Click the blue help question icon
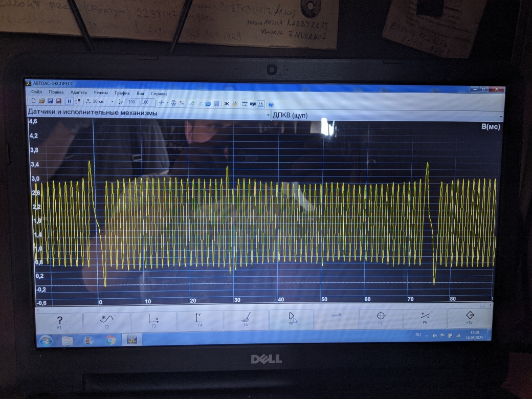The width and height of the screenshot is (532, 399). pos(271,104)
